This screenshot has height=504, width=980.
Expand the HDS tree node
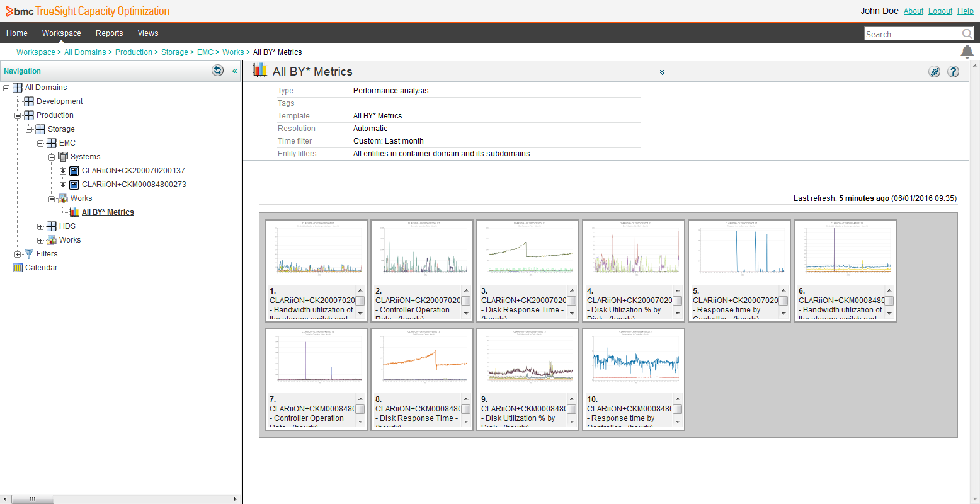pos(40,226)
